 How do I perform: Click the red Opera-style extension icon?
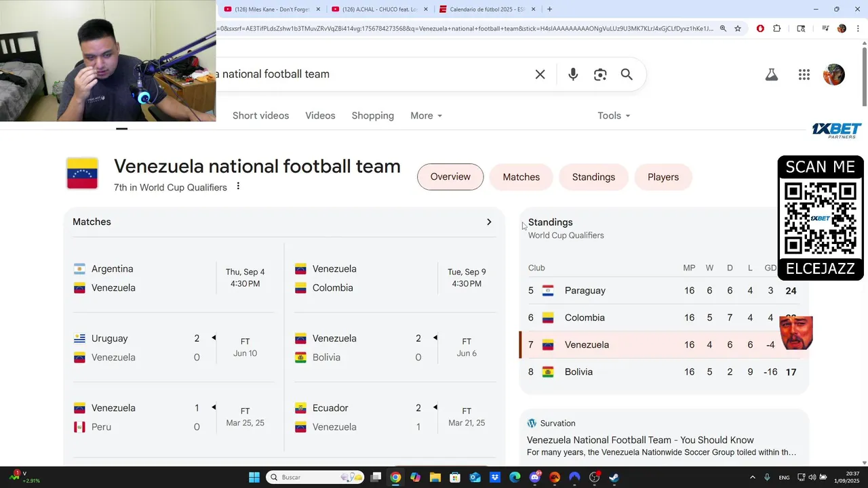pyautogui.click(x=760, y=28)
